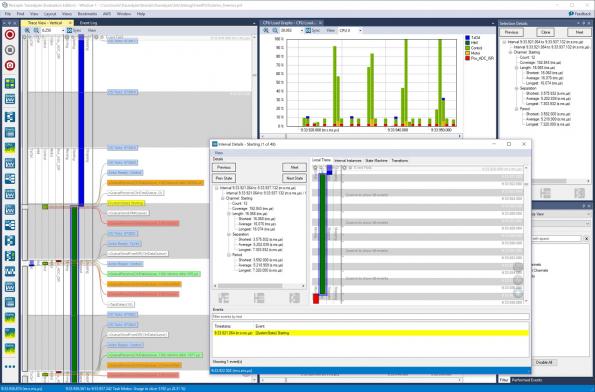Switch to the Interval Instances tab

[348, 161]
